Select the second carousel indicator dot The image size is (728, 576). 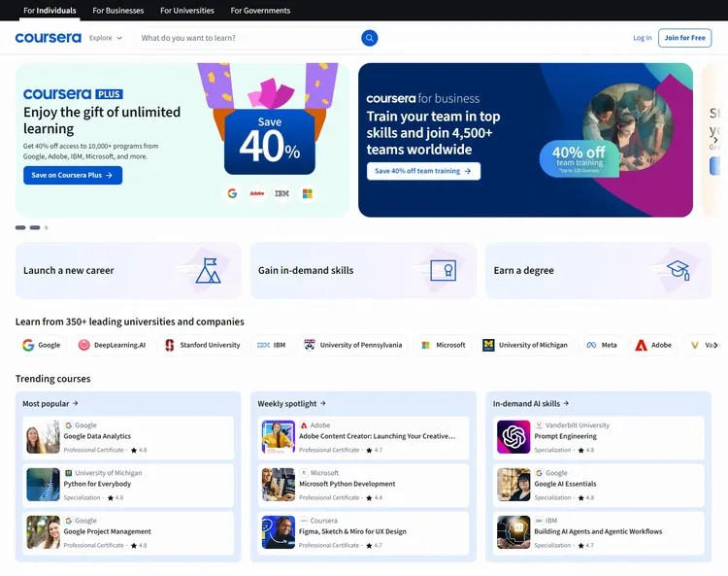[x=35, y=227]
